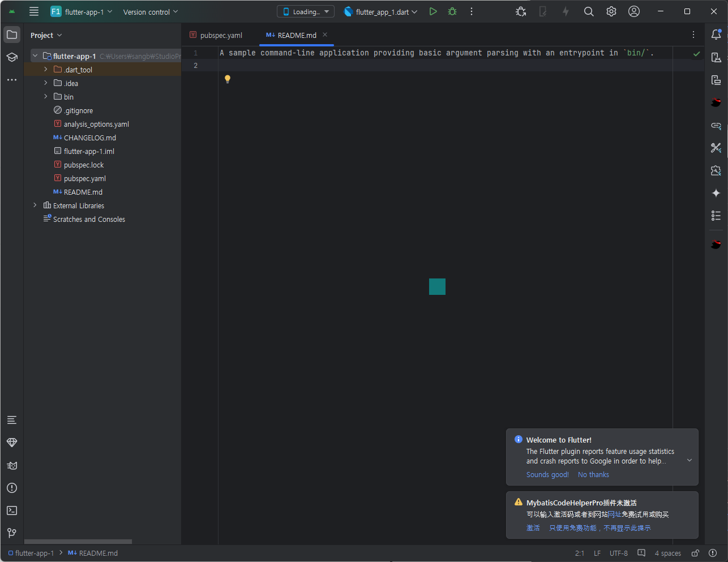
Task: Open the run configuration dropdown flutter_app_1.dart
Action: tap(380, 11)
